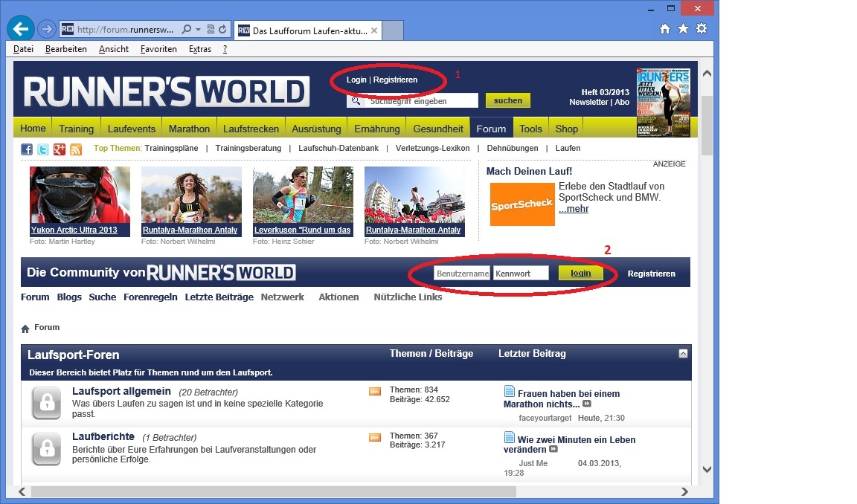This screenshot has height=504, width=857.
Task: Open the Nützliche Links dropdown menu
Action: click(408, 297)
